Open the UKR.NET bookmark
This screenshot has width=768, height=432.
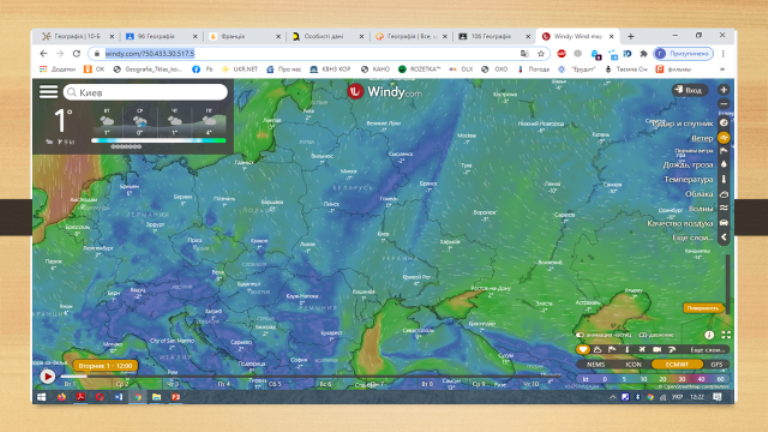pos(240,69)
